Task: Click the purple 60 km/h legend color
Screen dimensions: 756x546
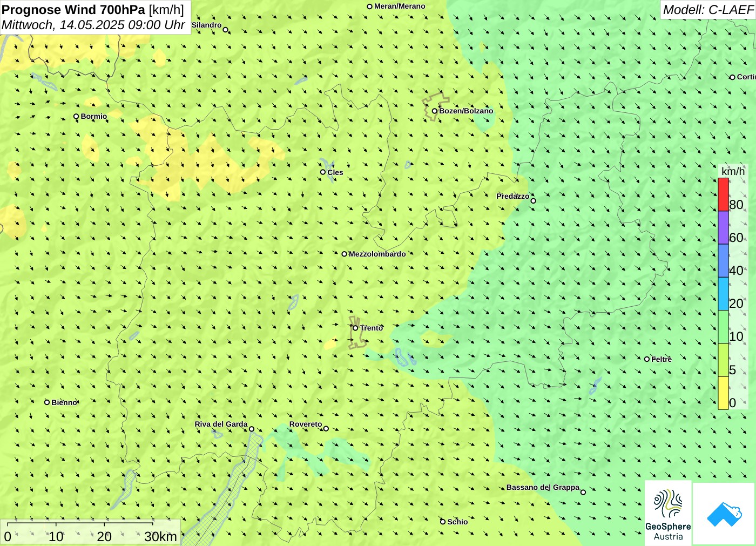Action: click(x=723, y=227)
